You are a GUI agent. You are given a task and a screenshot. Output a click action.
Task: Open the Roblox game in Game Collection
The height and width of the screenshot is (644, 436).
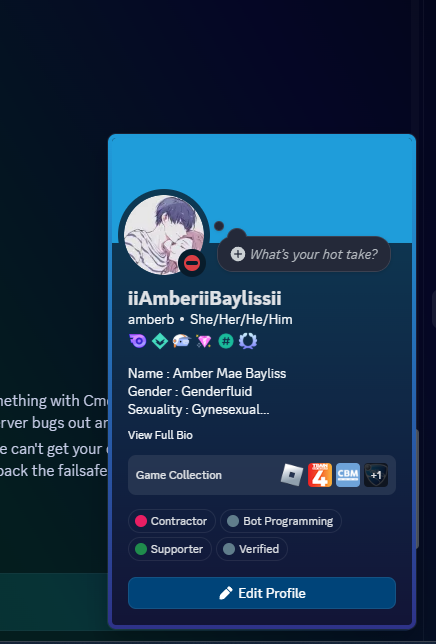(292, 475)
